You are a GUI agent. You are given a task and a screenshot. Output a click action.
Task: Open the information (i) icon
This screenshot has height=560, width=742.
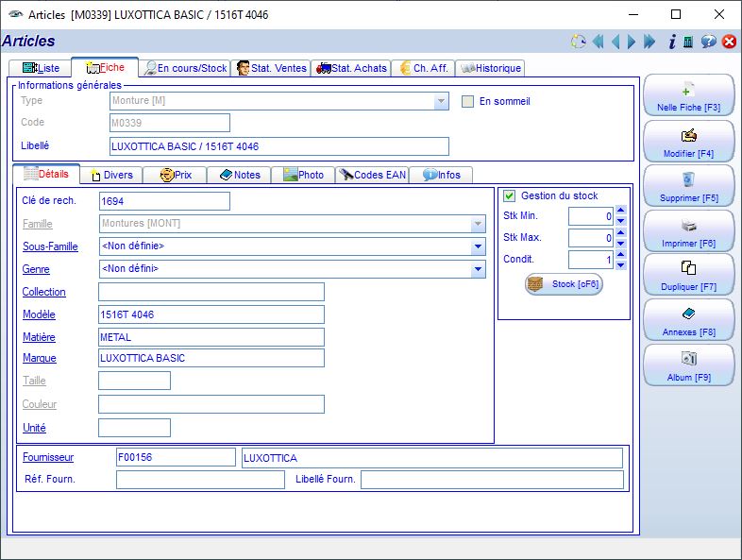(x=672, y=42)
